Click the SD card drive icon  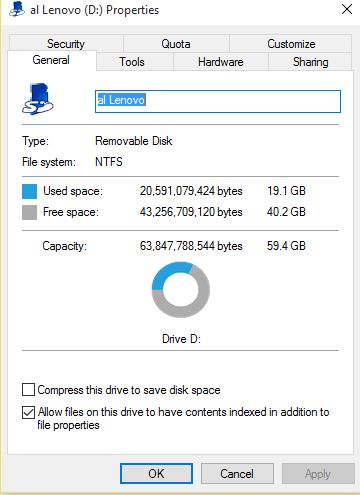coord(37,99)
